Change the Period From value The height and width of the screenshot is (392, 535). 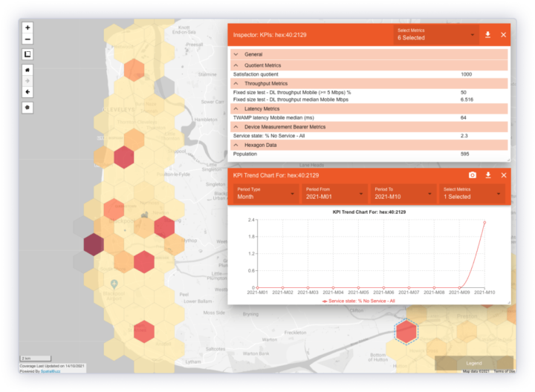pyautogui.click(x=333, y=194)
